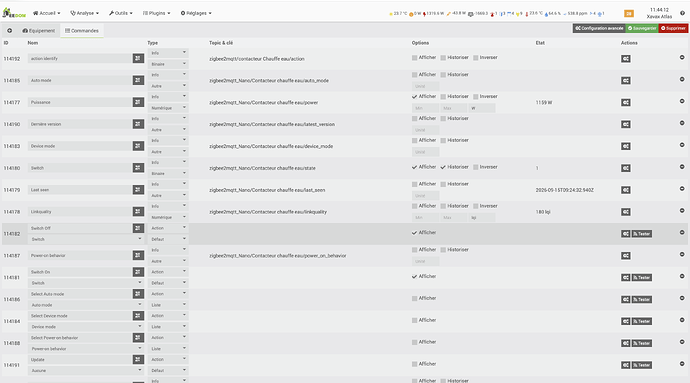Click Tester for the 'Switch Off' command
Screen dimensions: 690x383
tap(642, 234)
